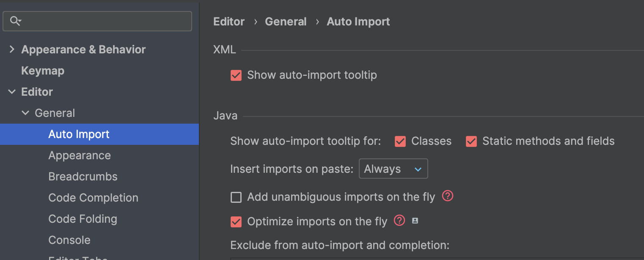Image resolution: width=644 pixels, height=260 pixels.
Task: Click the Editor breadcrumb in the header
Action: [x=229, y=22]
